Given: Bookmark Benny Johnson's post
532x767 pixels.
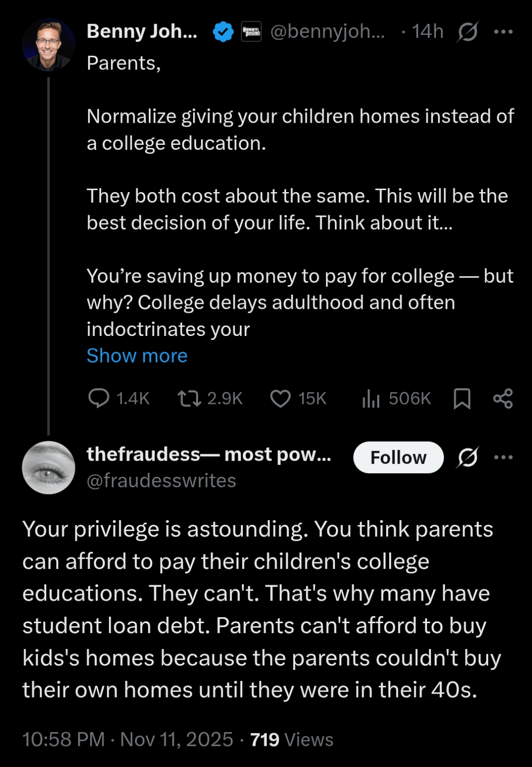Looking at the screenshot, I should 462,399.
